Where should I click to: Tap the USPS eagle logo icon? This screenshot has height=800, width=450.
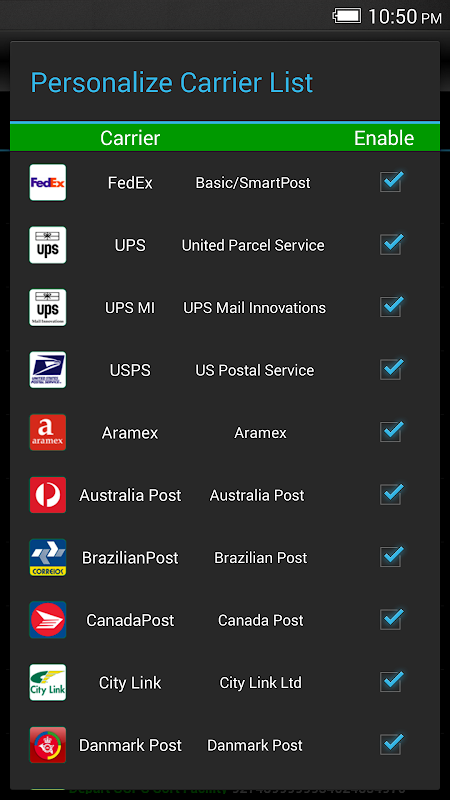point(47,370)
